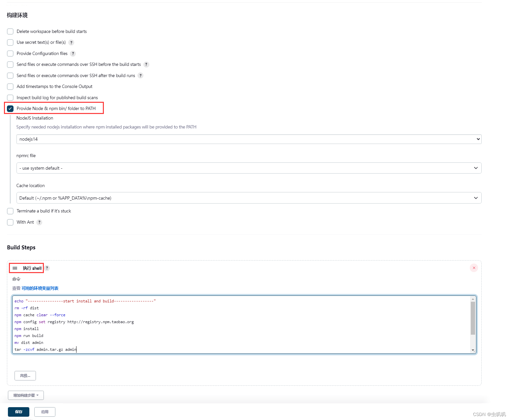511x420 pixels.
Task: Click the 应用 button
Action: pos(45,412)
